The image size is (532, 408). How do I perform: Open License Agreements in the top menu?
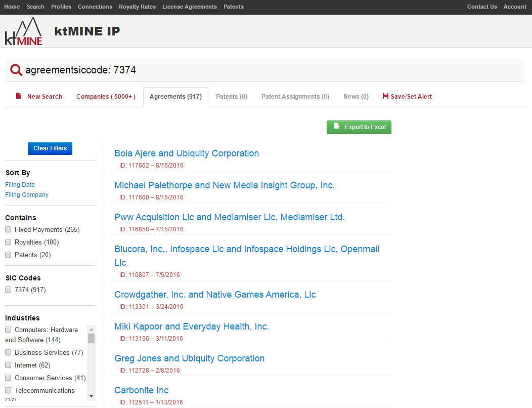pyautogui.click(x=190, y=7)
